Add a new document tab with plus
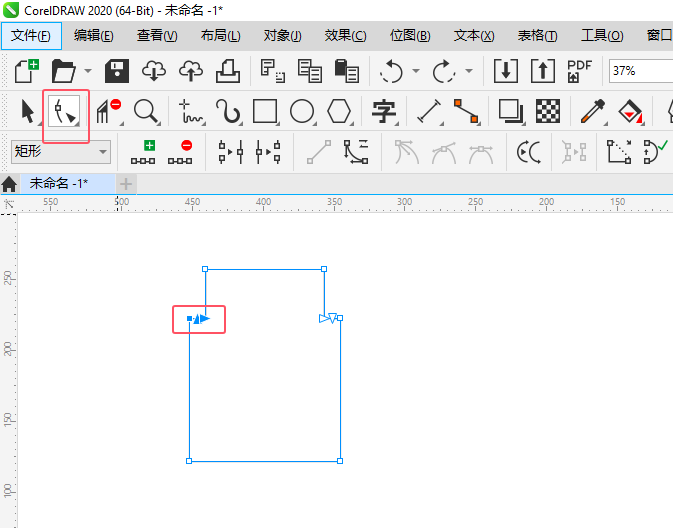 (x=126, y=184)
